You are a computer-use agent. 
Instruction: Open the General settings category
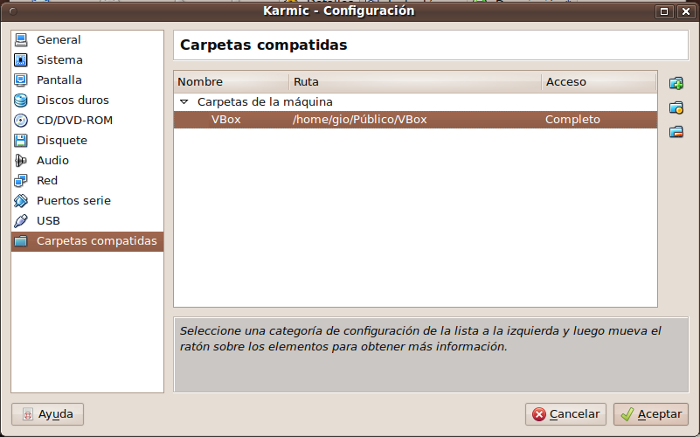58,40
